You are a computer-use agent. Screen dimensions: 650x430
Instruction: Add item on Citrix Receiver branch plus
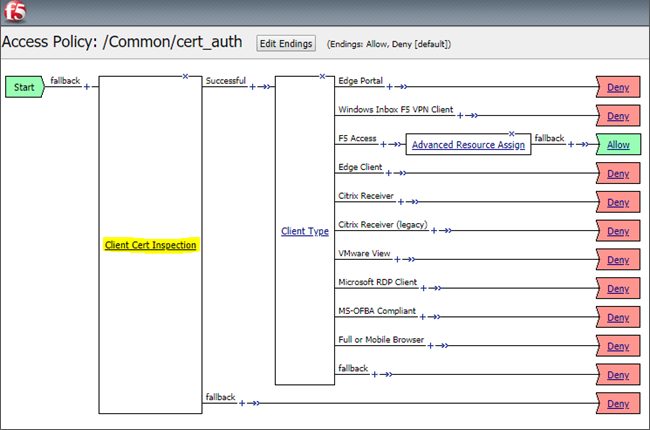[400, 202]
